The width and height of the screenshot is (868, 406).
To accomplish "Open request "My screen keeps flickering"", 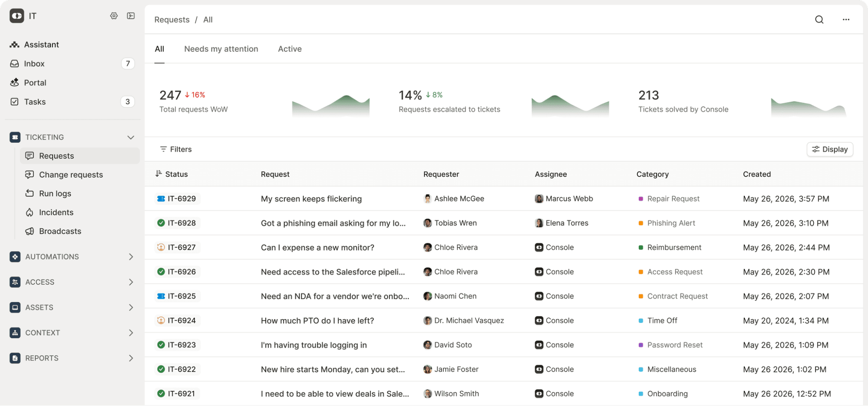I will point(311,199).
